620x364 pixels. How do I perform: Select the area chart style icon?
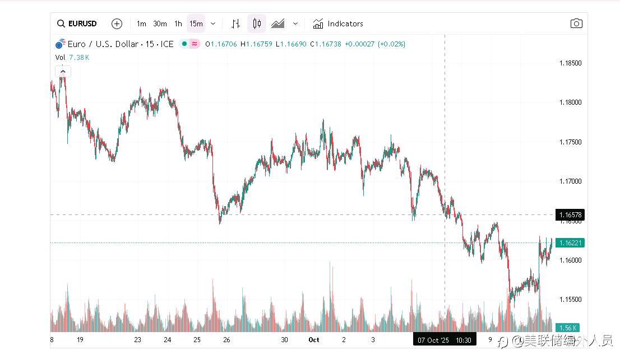coord(277,24)
